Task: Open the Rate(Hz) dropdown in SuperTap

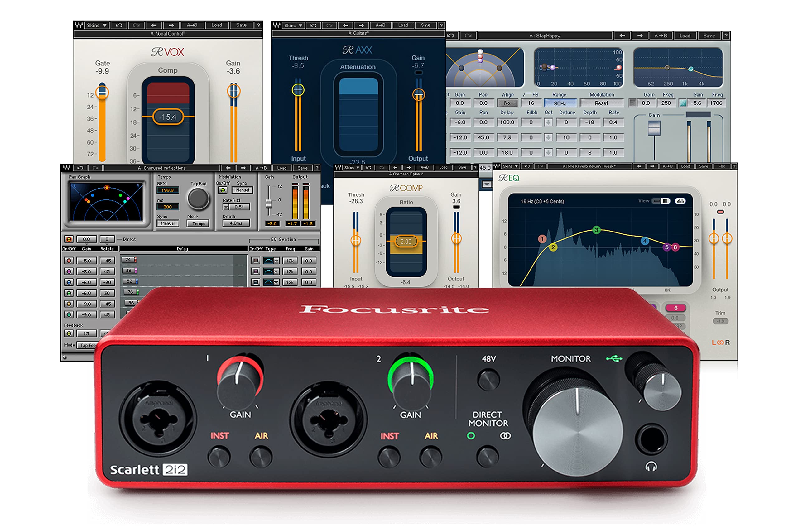Action: (226, 207)
